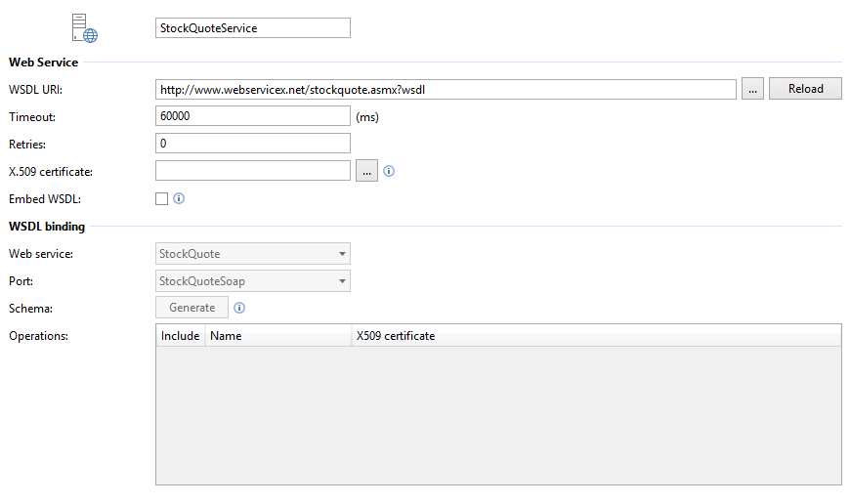Image resolution: width=851 pixels, height=504 pixels.
Task: Click the Reload button
Action: click(x=805, y=89)
